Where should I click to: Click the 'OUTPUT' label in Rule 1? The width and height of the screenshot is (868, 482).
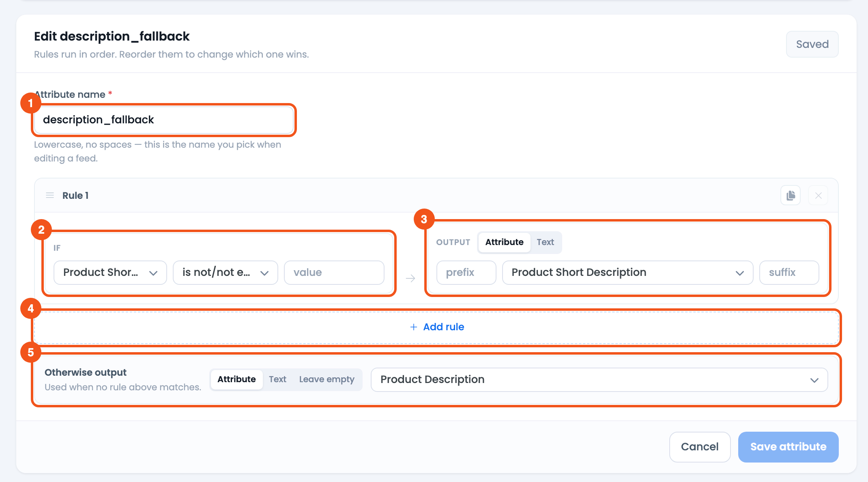[453, 242]
